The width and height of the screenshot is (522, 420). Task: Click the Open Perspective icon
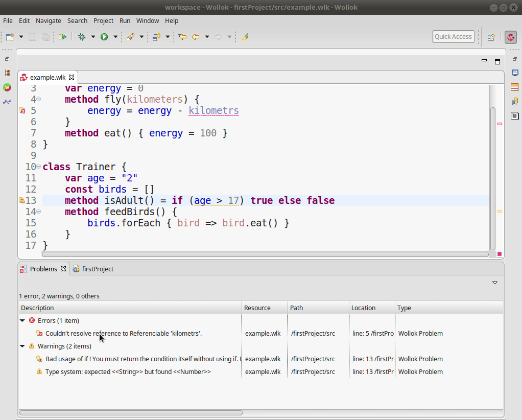[491, 37]
